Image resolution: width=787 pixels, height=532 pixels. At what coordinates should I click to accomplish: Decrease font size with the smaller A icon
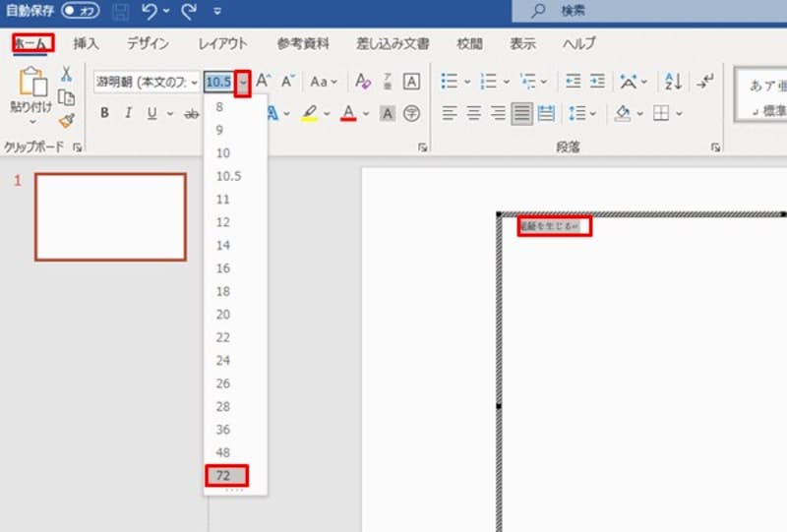coord(287,81)
